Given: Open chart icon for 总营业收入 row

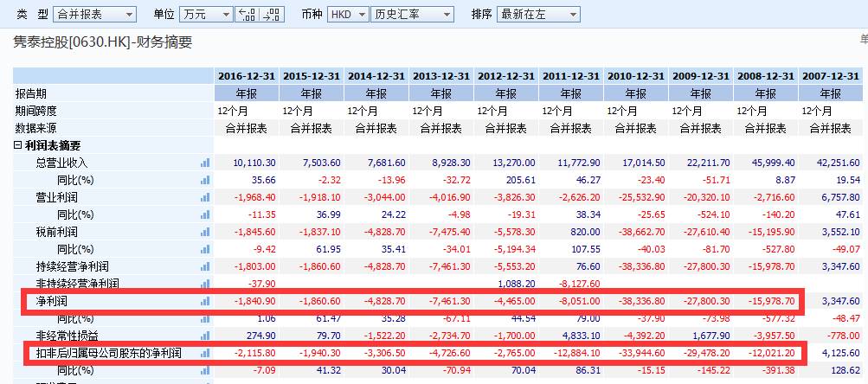Looking at the screenshot, I should click(205, 163).
